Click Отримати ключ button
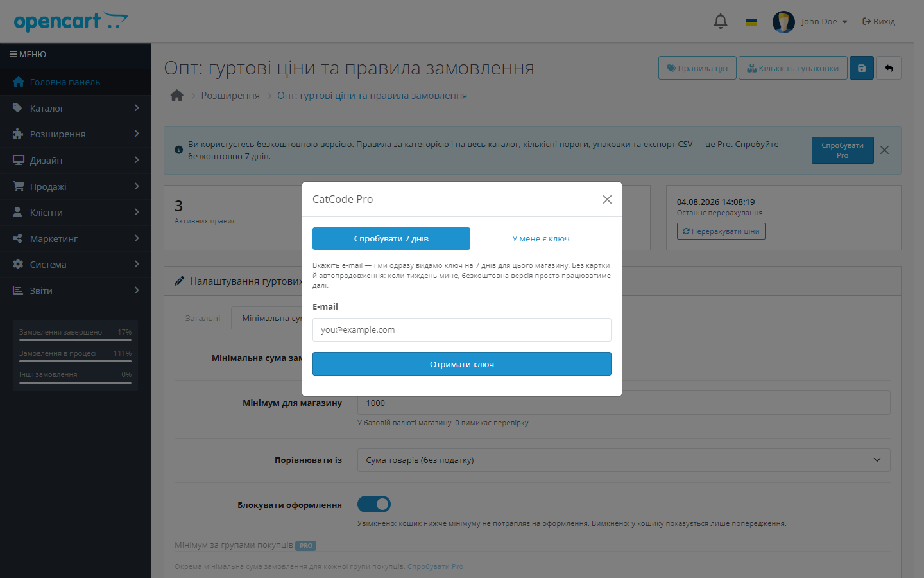 (462, 364)
